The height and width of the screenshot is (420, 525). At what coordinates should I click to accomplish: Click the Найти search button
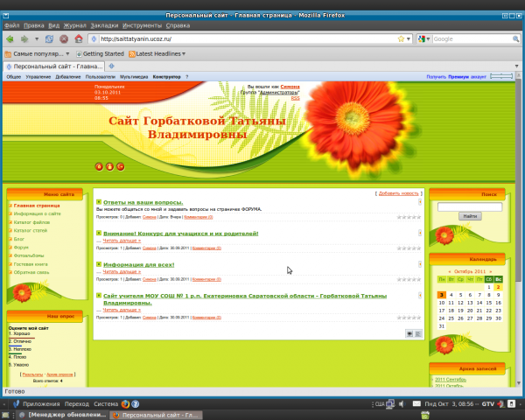(x=470, y=216)
